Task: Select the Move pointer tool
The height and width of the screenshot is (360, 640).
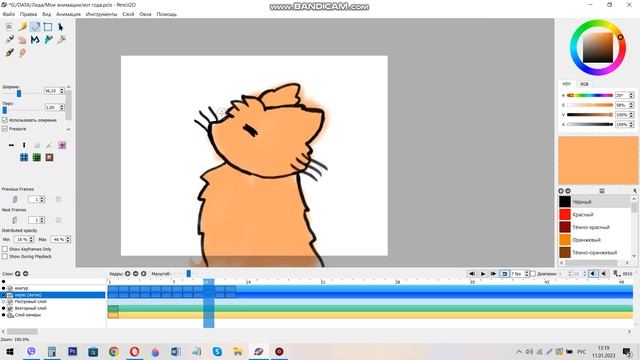Action: [x=61, y=27]
